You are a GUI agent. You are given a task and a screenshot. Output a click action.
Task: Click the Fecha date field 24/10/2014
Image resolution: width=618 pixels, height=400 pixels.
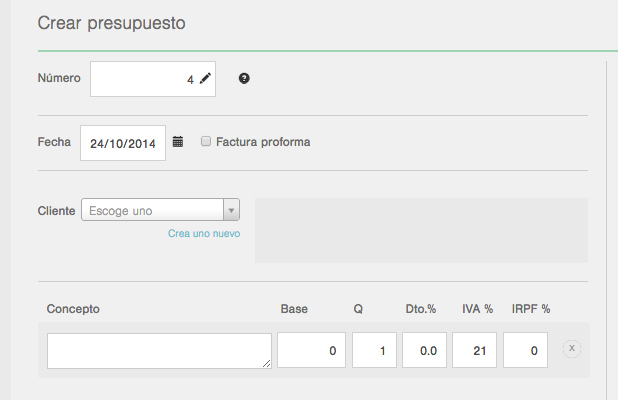click(123, 143)
